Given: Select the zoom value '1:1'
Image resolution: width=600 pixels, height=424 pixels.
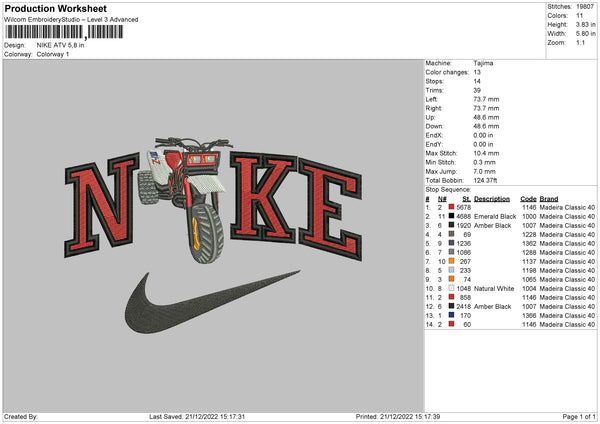Looking at the screenshot, I should click(x=580, y=42).
